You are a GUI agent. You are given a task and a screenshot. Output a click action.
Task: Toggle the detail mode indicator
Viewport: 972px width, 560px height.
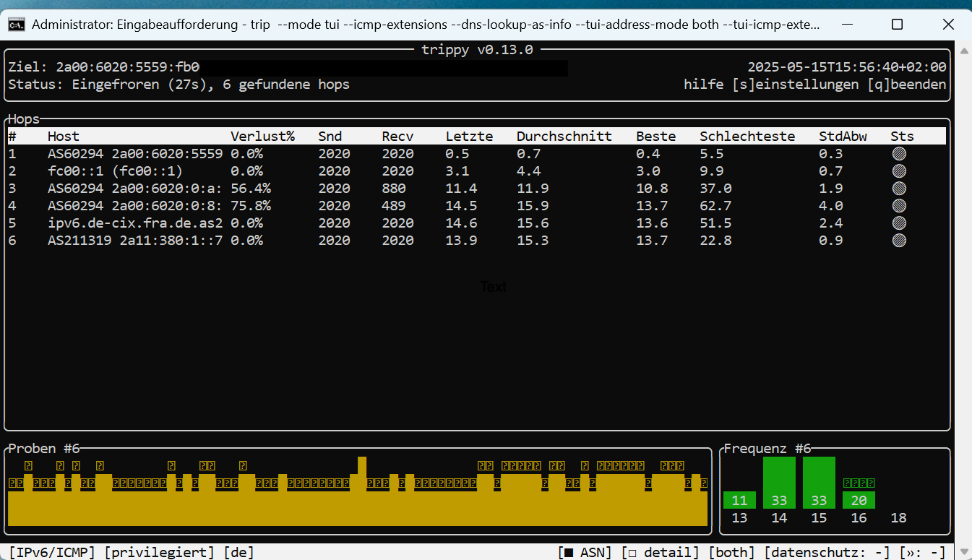click(661, 552)
